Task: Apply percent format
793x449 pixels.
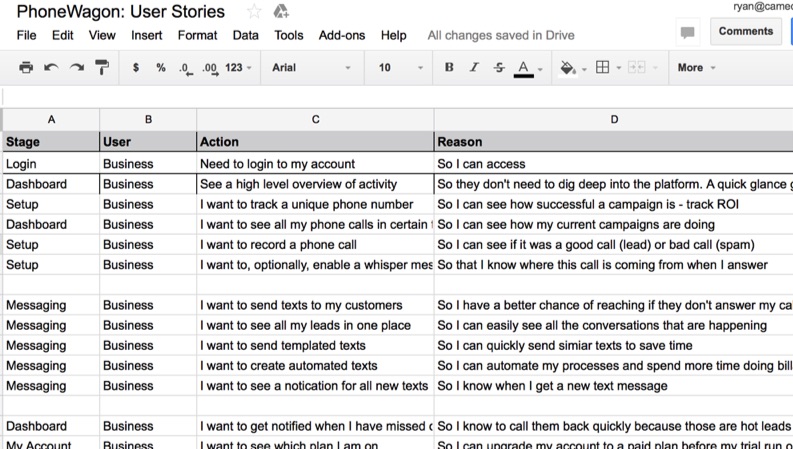Action: point(160,68)
